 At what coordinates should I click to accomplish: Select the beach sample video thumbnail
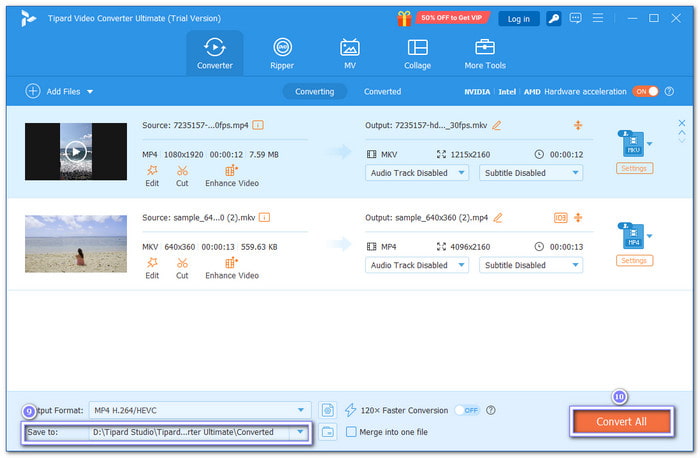click(76, 244)
